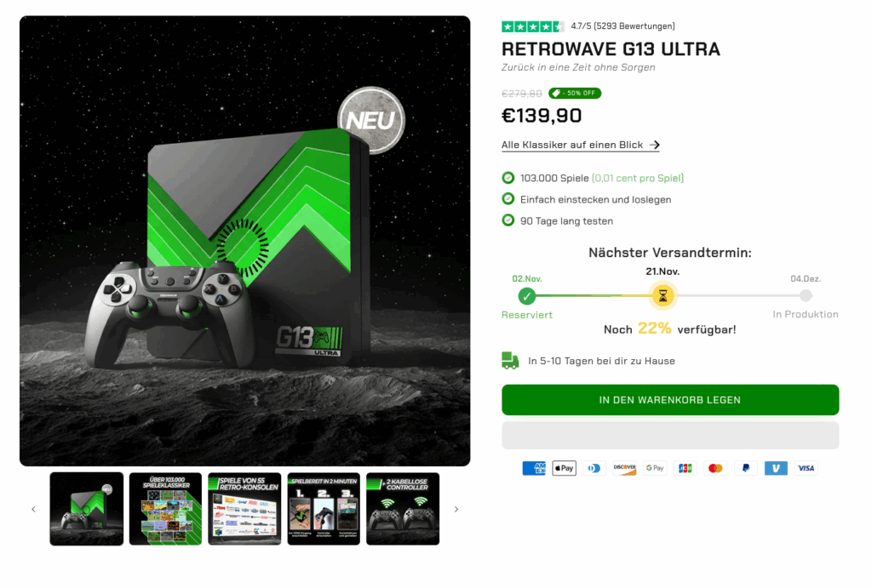This screenshot has height=588, width=872.
Task: Click the delivery truck icon
Action: [510, 361]
